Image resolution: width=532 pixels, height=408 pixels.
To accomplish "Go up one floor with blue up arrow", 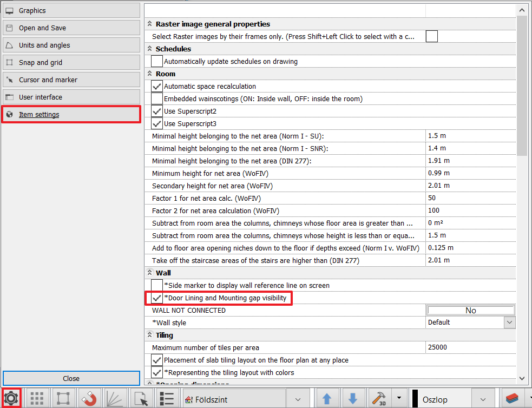I will pos(327,399).
